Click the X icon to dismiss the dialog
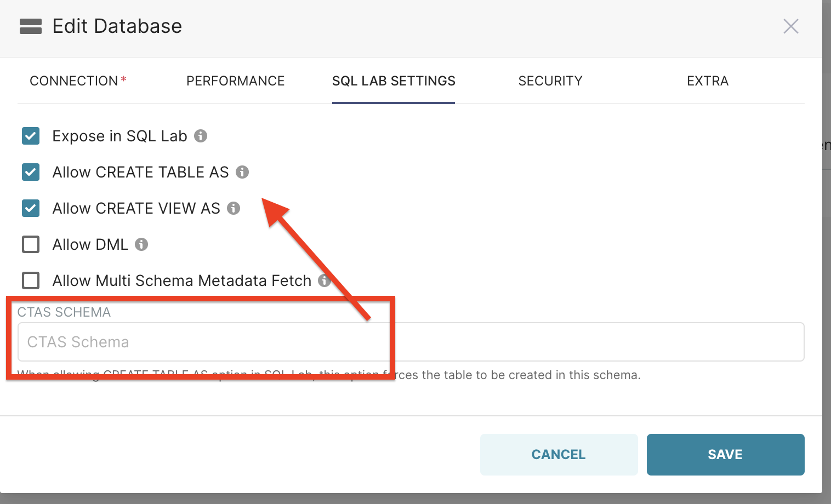Viewport: 831px width, 504px height. click(x=791, y=26)
